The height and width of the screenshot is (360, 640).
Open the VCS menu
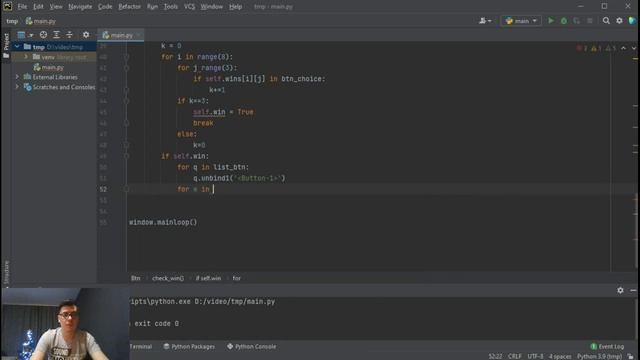pyautogui.click(x=189, y=7)
